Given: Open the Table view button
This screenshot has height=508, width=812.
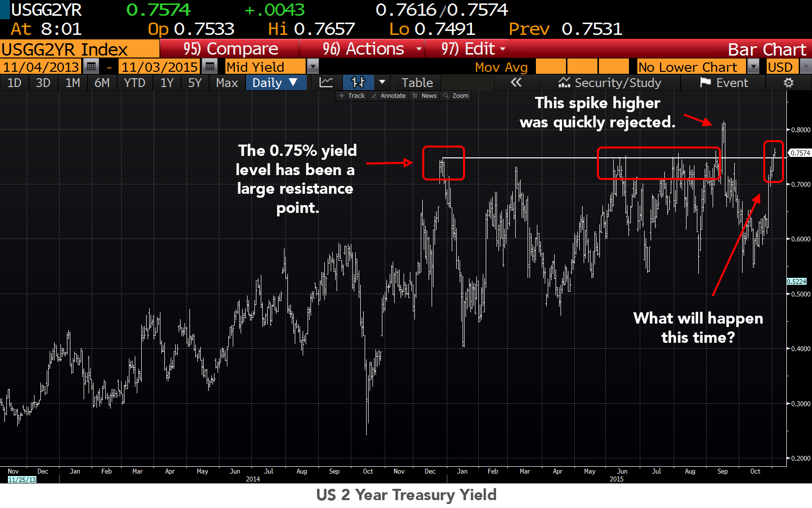Looking at the screenshot, I should click(x=417, y=83).
